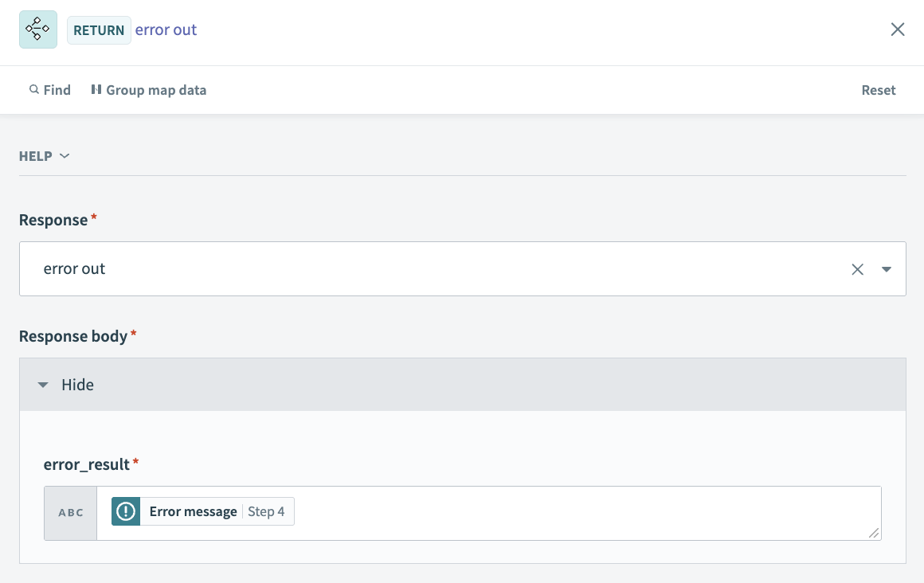Click the error out step title link

click(x=166, y=29)
